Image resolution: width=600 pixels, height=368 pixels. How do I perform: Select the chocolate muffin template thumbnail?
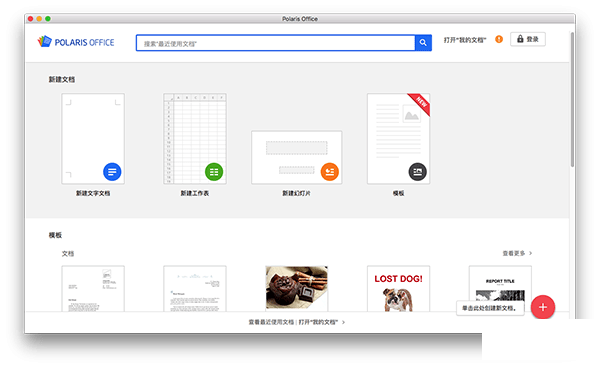click(297, 288)
